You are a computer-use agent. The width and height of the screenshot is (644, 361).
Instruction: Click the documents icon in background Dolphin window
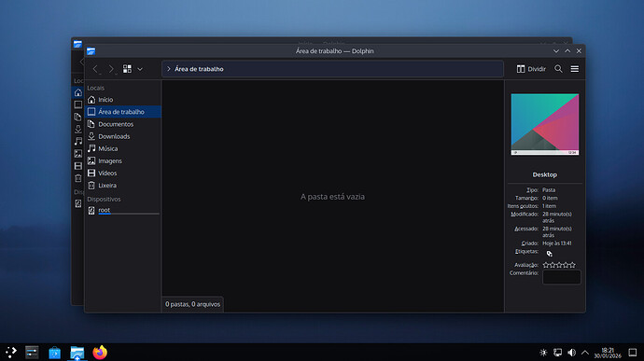tap(78, 117)
